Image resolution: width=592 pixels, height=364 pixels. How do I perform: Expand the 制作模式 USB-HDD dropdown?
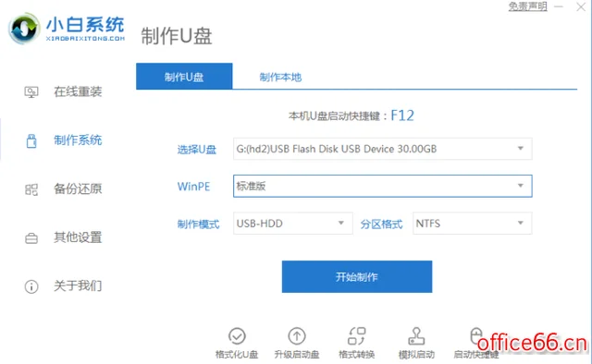tap(293, 224)
